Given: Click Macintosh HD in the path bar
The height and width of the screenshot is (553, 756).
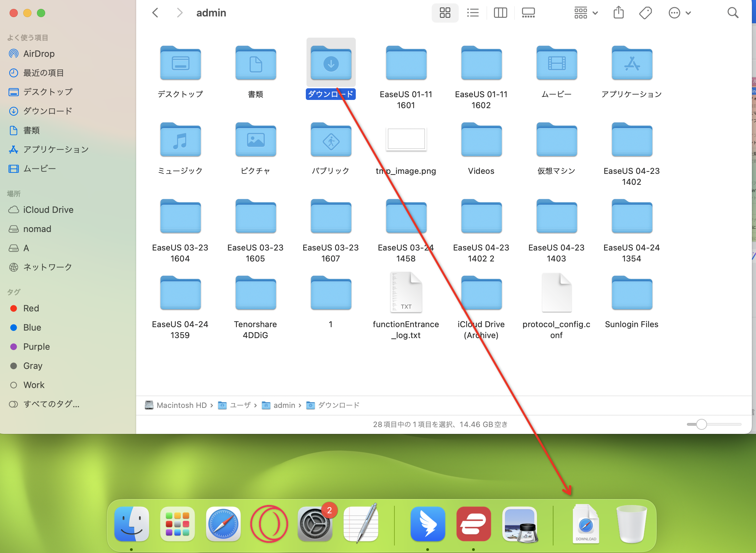Looking at the screenshot, I should click(x=181, y=405).
